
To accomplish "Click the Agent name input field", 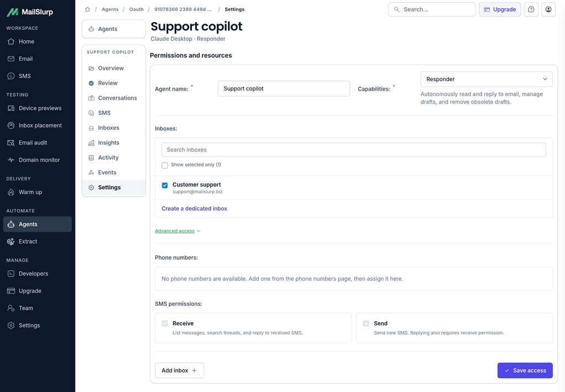I will [284, 89].
